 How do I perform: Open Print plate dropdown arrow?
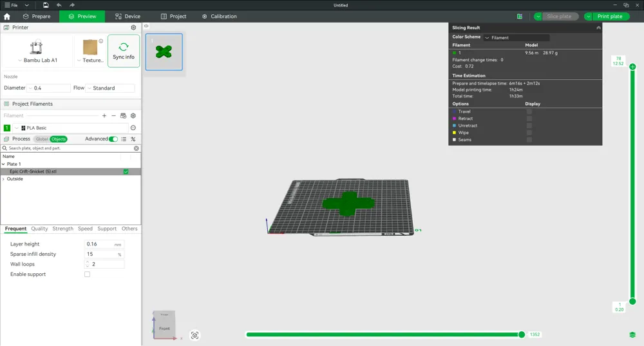coord(588,17)
